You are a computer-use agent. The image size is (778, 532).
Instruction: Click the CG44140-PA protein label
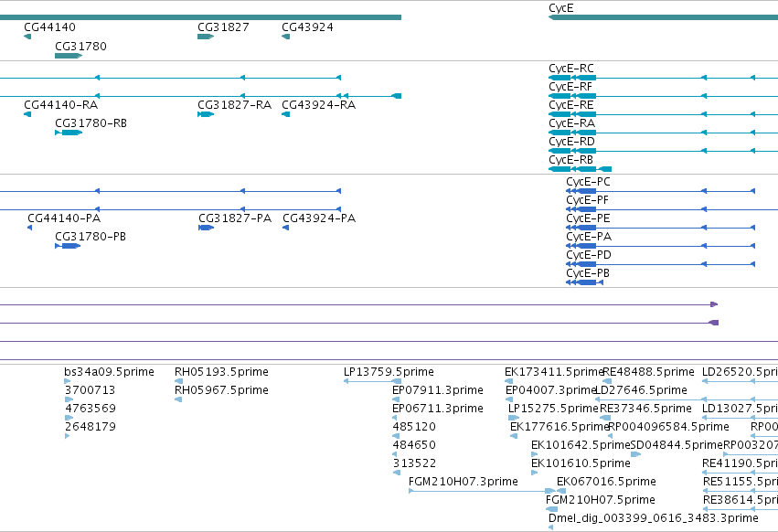(64, 218)
